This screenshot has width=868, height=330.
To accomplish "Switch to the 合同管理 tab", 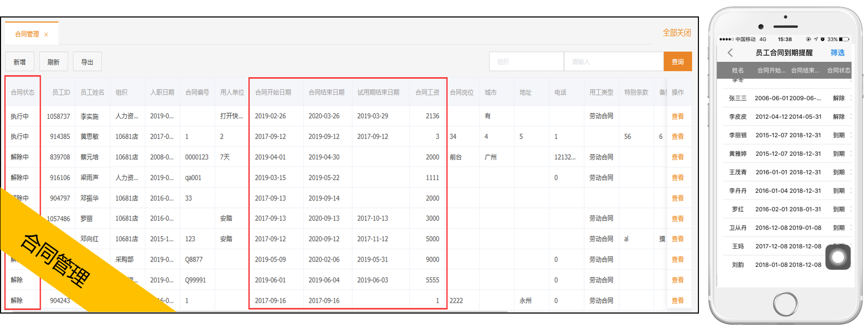I will (27, 34).
